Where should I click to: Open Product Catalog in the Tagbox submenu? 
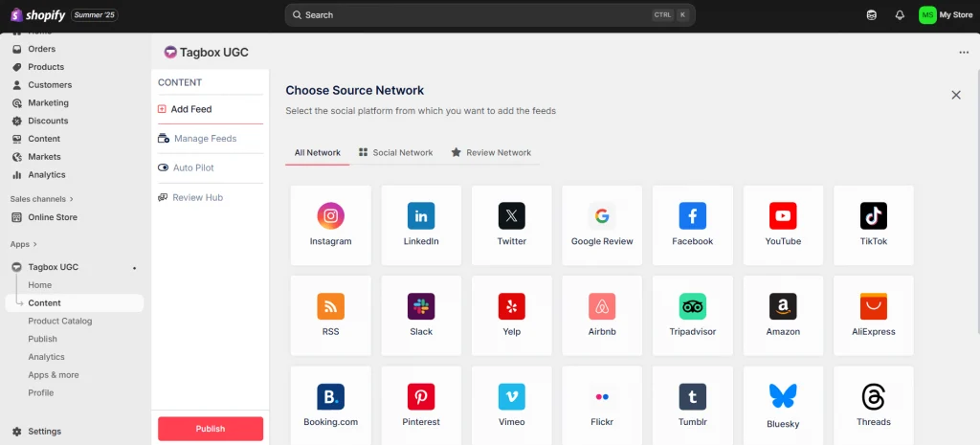point(60,321)
